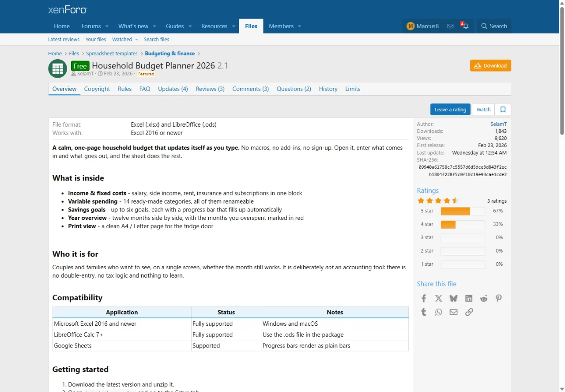Open the History tab

[x=328, y=89]
